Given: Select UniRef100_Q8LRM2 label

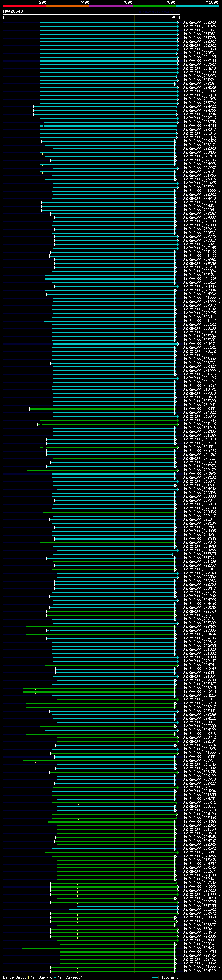Looking at the screenshot, I should point(199,405).
